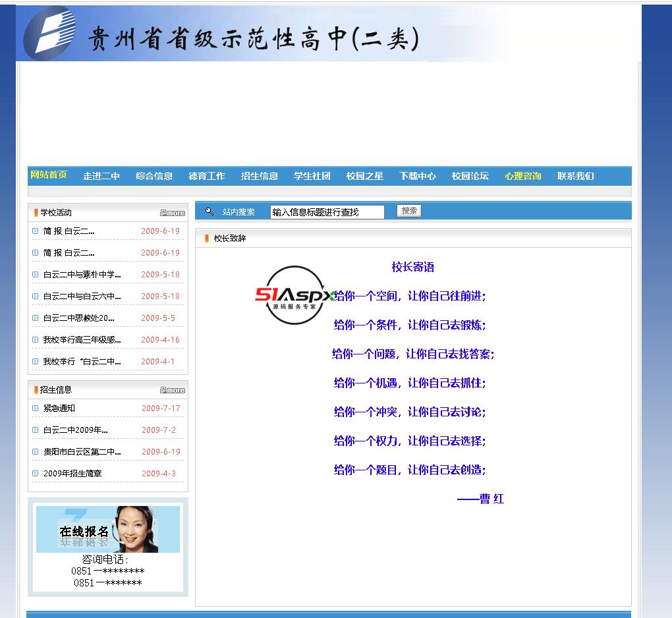
Task: Click date 2009-5-5 in 学校活动 list
Action: coord(158,318)
